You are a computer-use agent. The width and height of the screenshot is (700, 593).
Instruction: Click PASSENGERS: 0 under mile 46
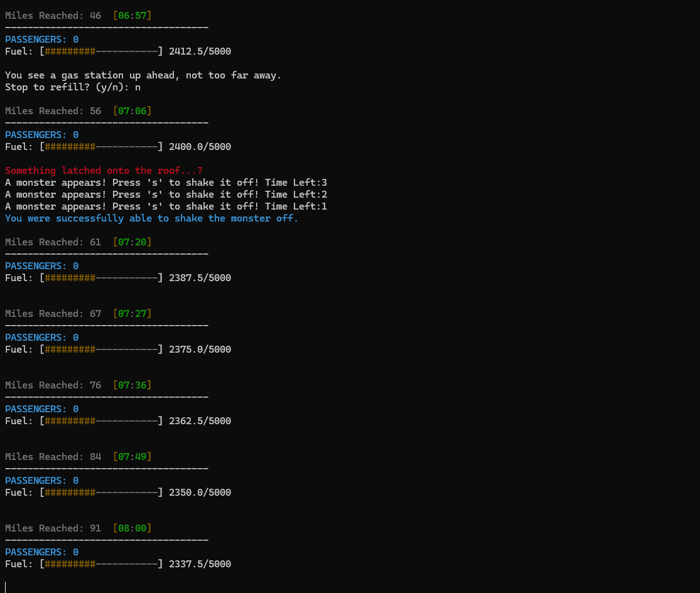click(42, 40)
